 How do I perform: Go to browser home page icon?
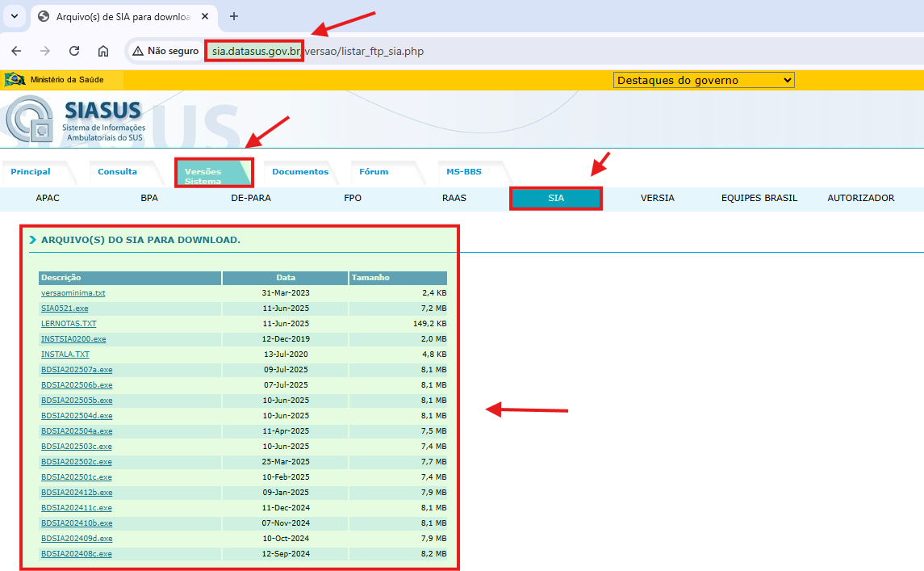click(103, 51)
